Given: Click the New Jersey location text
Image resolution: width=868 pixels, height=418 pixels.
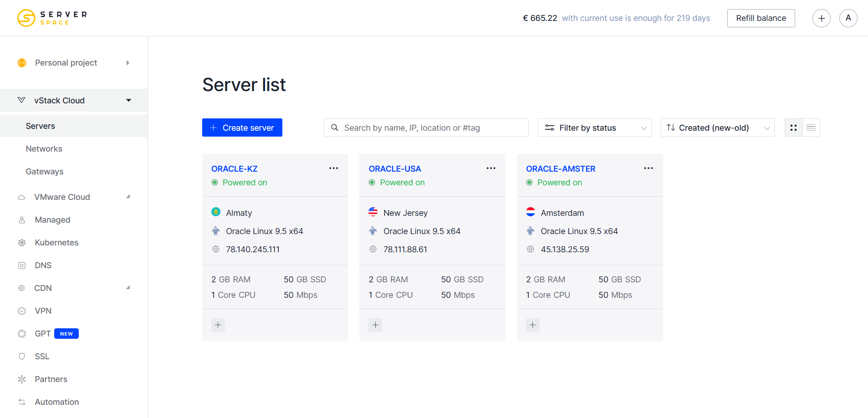Looking at the screenshot, I should pos(405,213).
